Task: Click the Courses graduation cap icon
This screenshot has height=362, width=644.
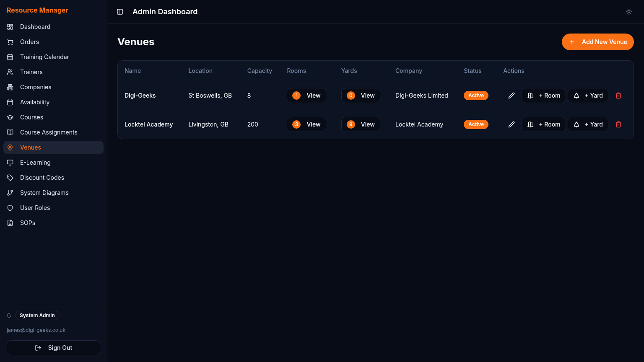Action: point(10,117)
